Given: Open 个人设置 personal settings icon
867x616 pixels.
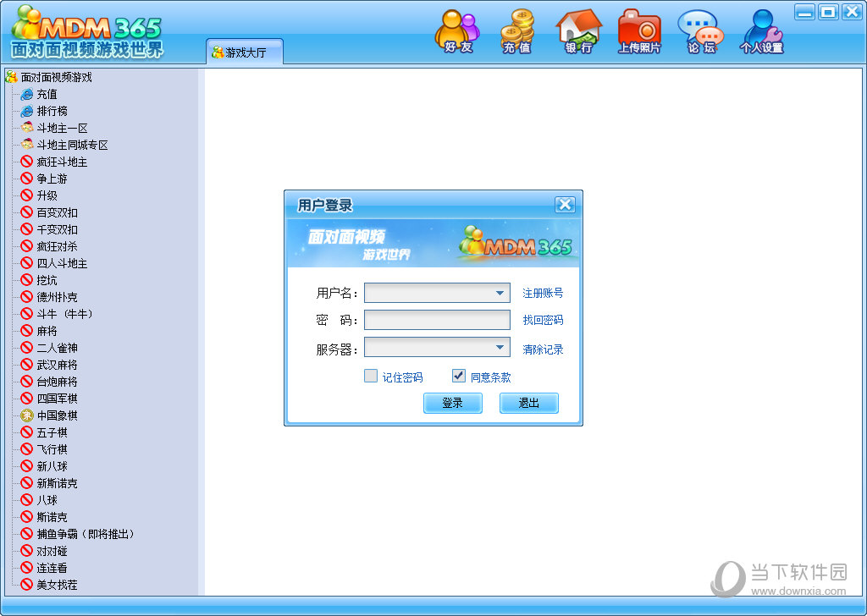Looking at the screenshot, I should (x=762, y=31).
